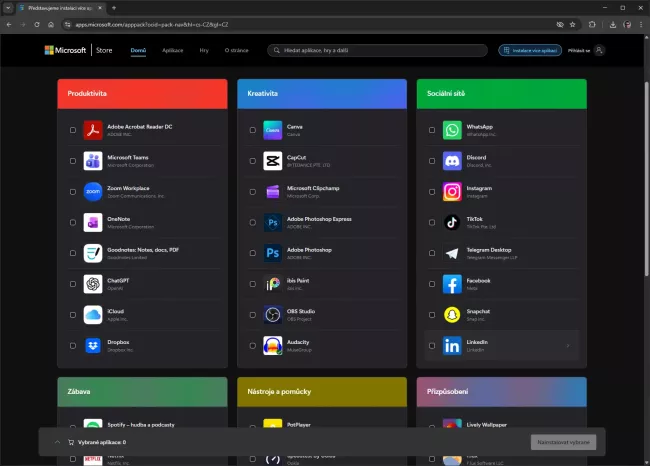Click the Audacity headphones icon
The height and width of the screenshot is (466, 650).
273,345
